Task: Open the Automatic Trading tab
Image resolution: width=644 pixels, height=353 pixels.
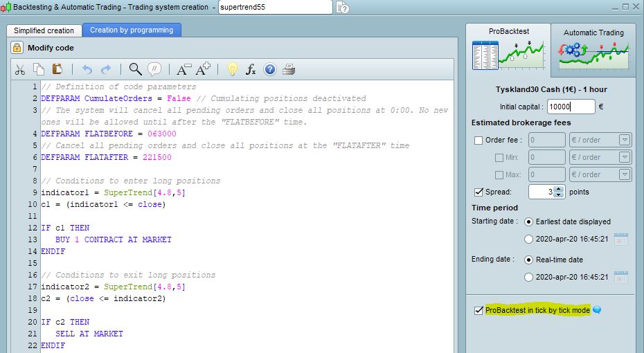Action: (x=593, y=33)
